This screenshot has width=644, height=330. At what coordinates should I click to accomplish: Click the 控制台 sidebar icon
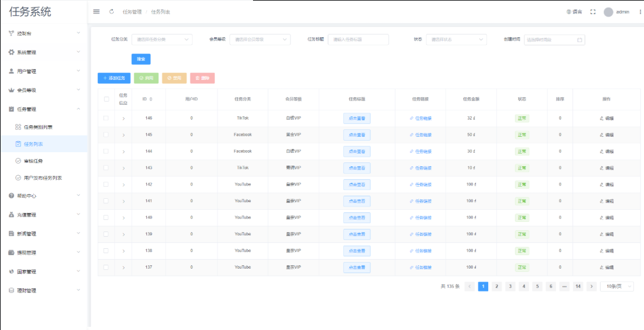click(11, 33)
